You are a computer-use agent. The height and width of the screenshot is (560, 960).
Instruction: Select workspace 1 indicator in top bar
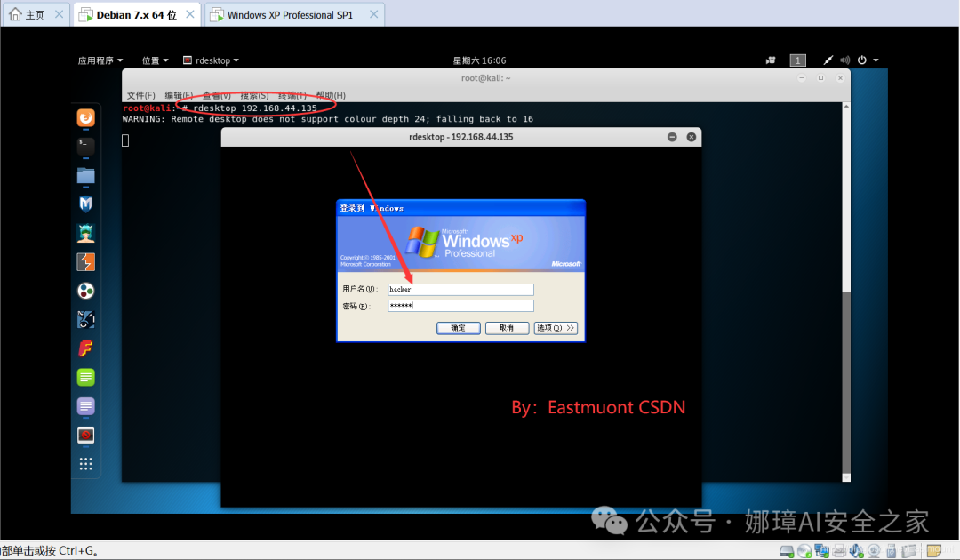pyautogui.click(x=797, y=60)
